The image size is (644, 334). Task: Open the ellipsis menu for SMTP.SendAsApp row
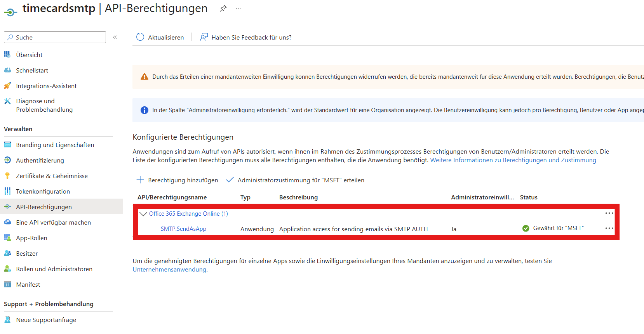pos(609,228)
